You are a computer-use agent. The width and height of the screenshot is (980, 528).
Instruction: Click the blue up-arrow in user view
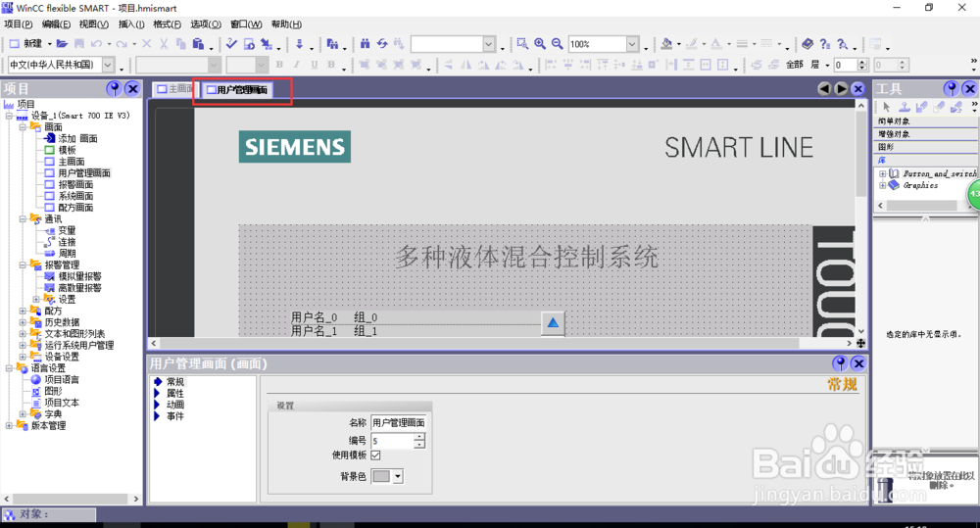(x=553, y=322)
